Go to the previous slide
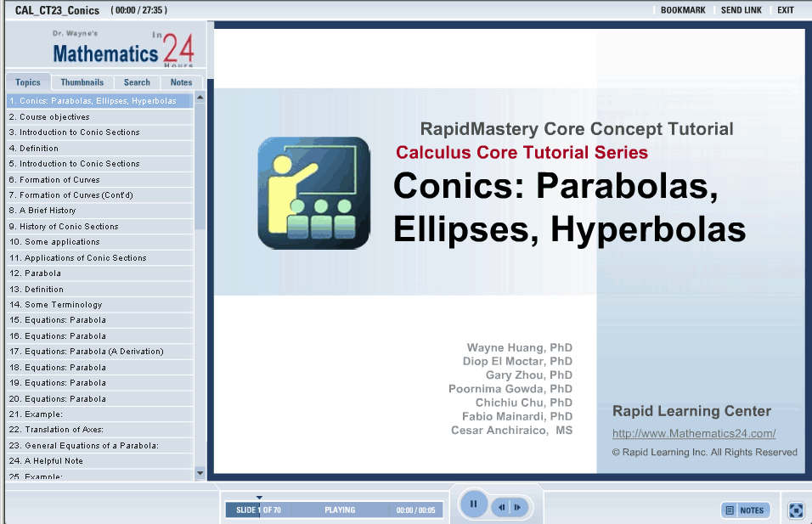The height and width of the screenshot is (524, 812). coord(501,507)
